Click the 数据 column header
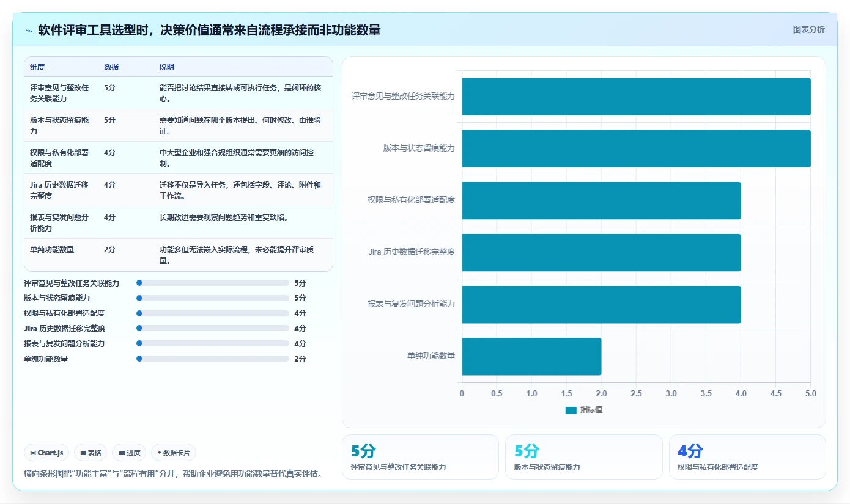 (x=111, y=67)
